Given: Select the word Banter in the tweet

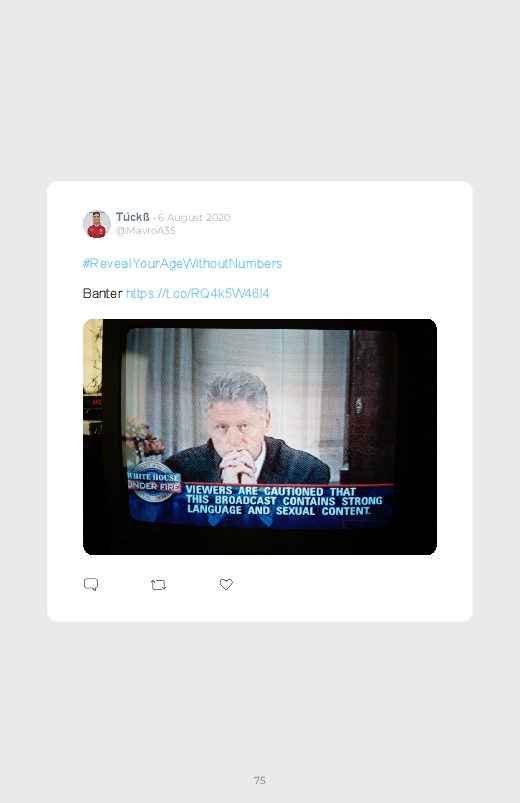Looking at the screenshot, I should tap(102, 293).
